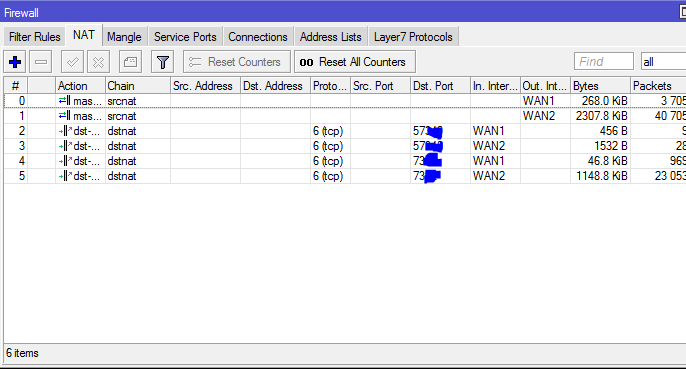Focus the Find search field

604,62
